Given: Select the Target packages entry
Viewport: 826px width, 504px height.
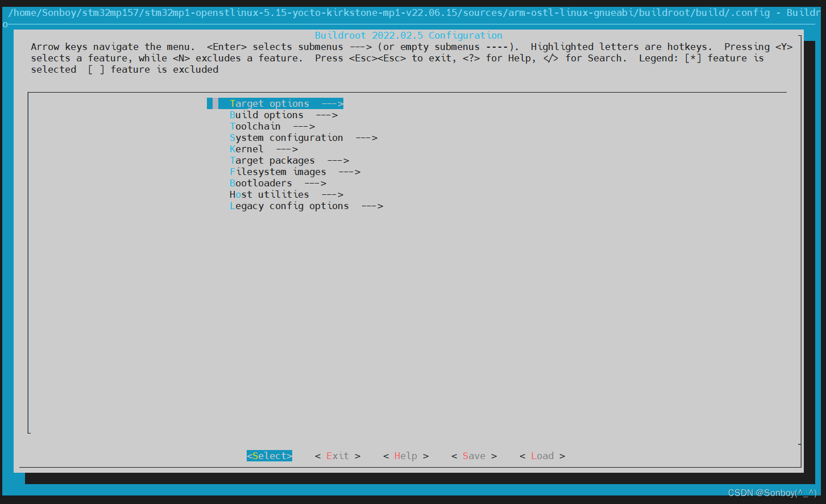Looking at the screenshot, I should click(272, 160).
